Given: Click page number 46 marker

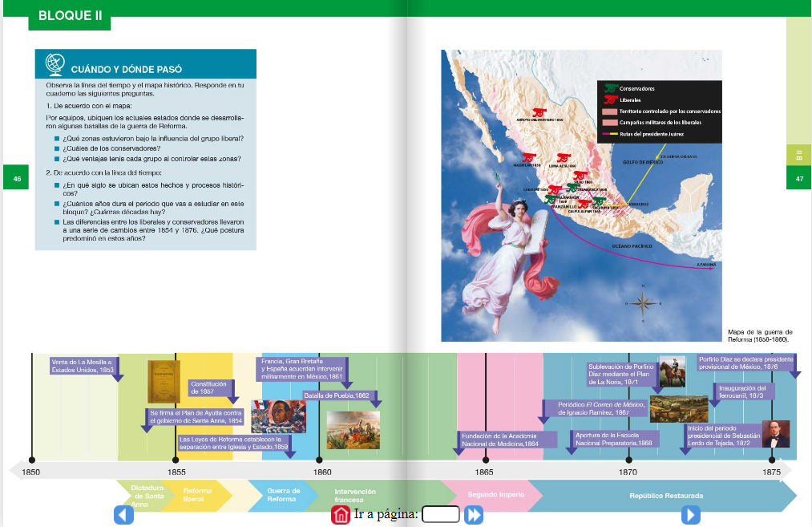Looking at the screenshot, I should [x=17, y=178].
